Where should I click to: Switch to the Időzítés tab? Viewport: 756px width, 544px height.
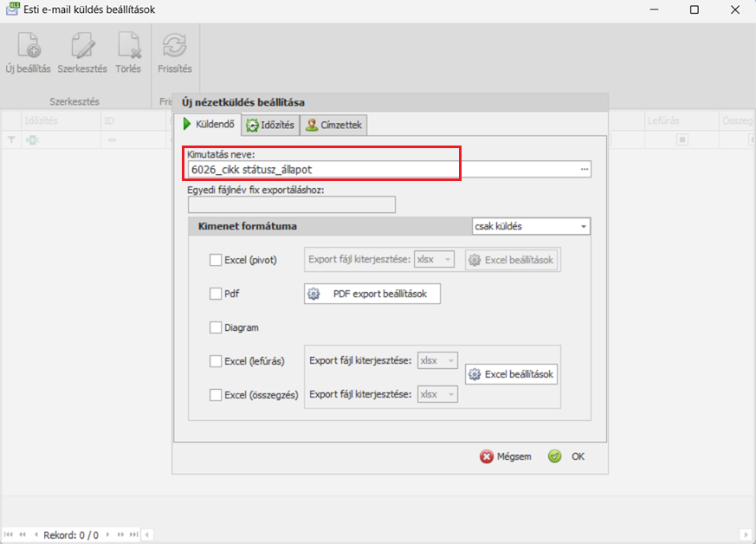tap(270, 126)
